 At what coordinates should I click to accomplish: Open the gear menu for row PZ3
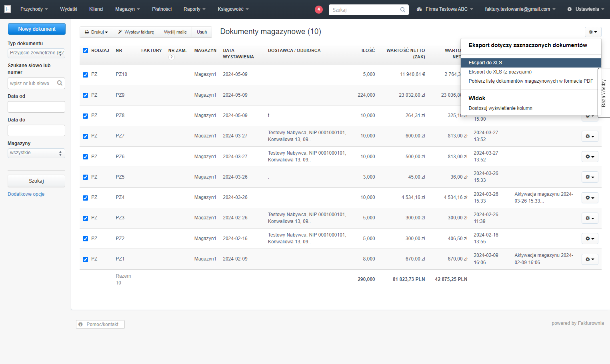coord(590,218)
